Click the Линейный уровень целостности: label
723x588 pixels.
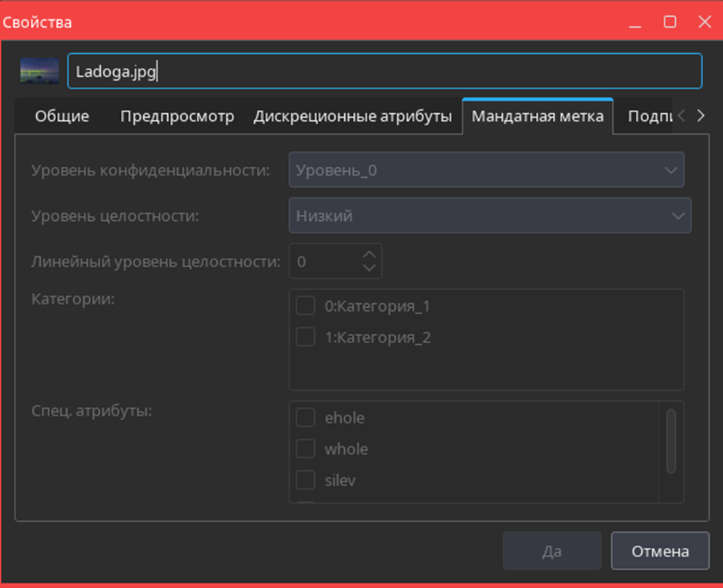click(x=156, y=262)
